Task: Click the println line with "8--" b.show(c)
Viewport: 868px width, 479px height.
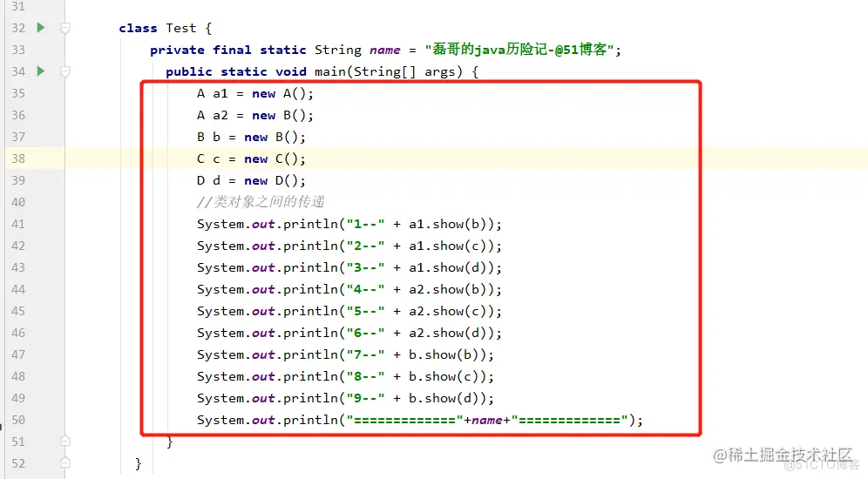Action: [345, 376]
